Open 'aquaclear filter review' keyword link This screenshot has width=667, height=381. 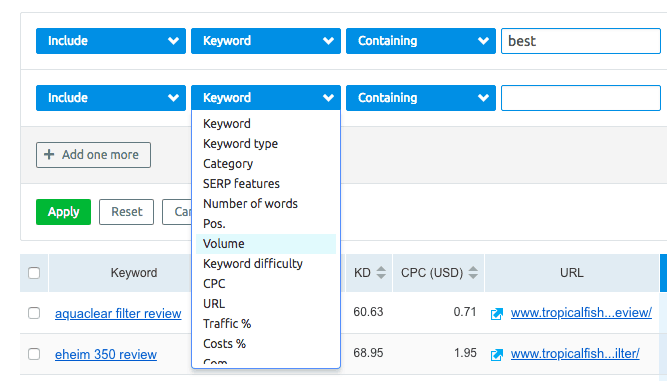click(118, 314)
